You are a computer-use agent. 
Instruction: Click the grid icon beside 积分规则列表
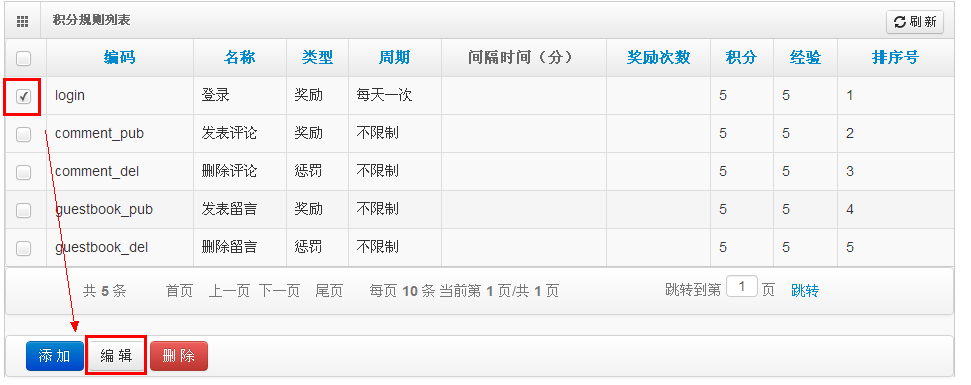[x=23, y=22]
